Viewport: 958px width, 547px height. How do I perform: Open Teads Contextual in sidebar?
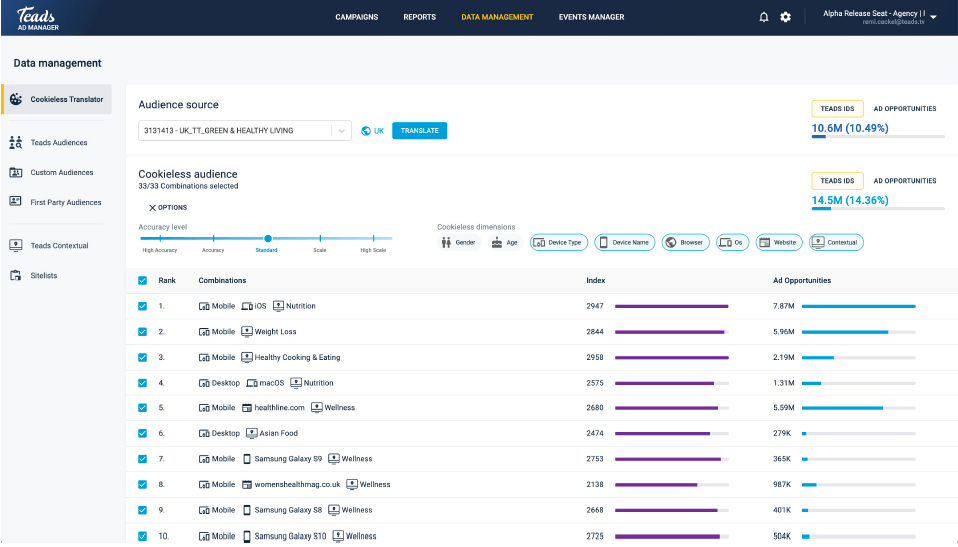(59, 246)
